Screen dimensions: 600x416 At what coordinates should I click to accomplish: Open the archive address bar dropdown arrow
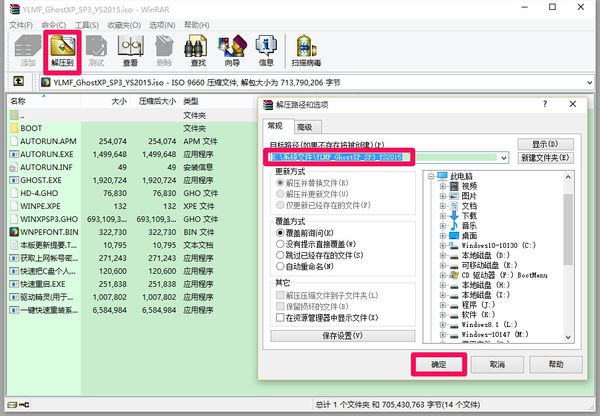tap(589, 82)
